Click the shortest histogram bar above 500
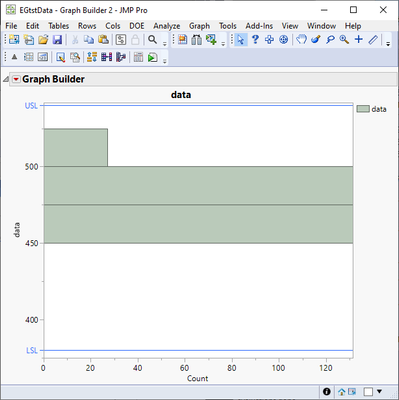 point(76,147)
